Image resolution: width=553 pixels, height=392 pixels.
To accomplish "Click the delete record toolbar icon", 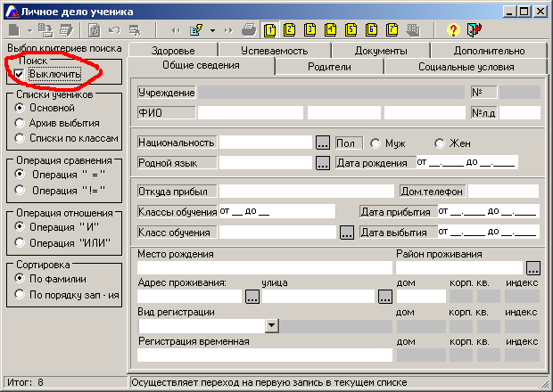I will 135,30.
